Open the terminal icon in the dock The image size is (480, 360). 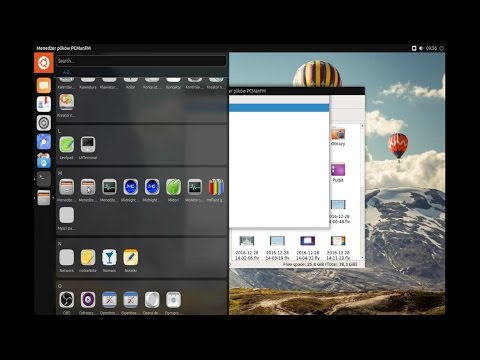pos(44,179)
